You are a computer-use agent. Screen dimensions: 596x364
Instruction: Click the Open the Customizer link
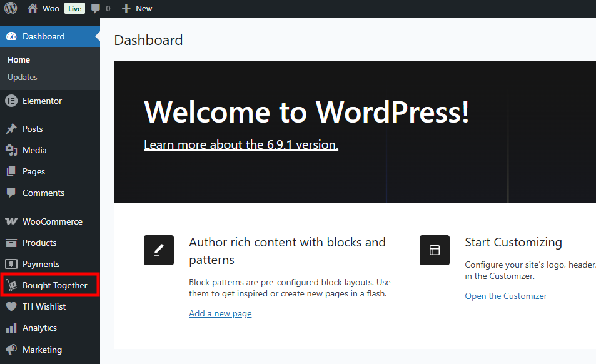[505, 296]
